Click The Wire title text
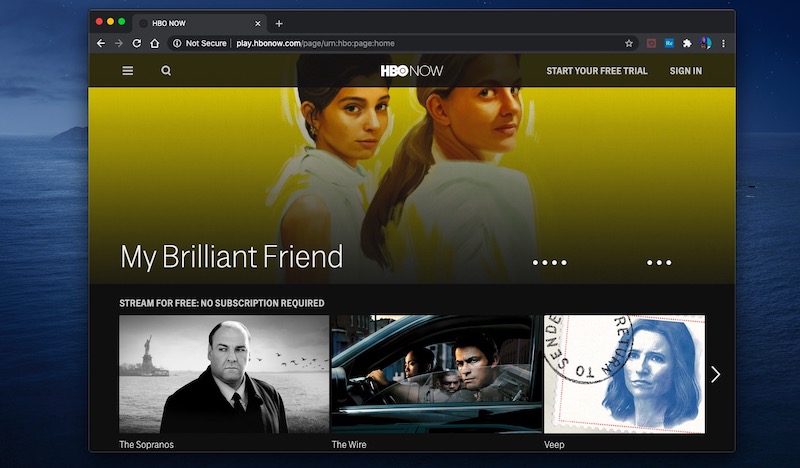The image size is (800, 468). (x=349, y=445)
